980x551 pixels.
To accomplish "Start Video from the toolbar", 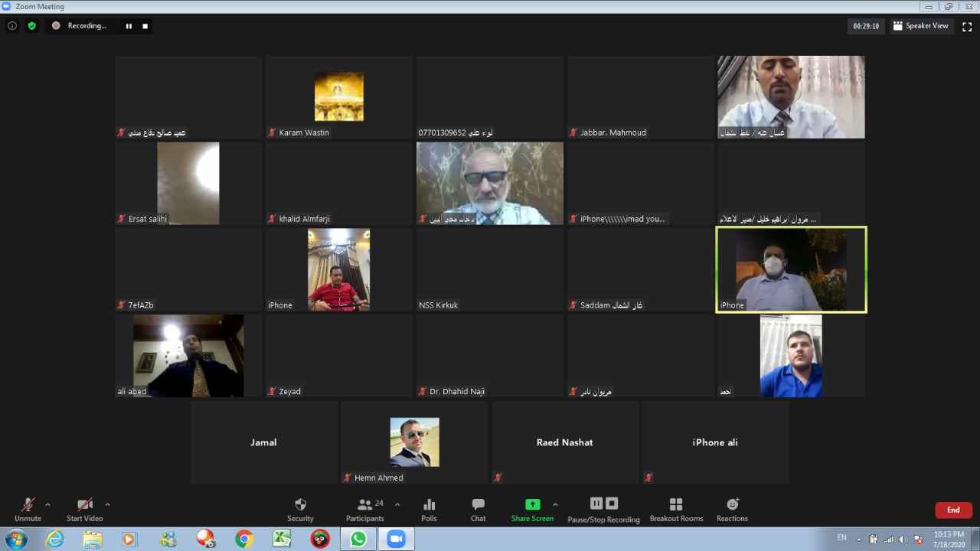I will click(84, 504).
